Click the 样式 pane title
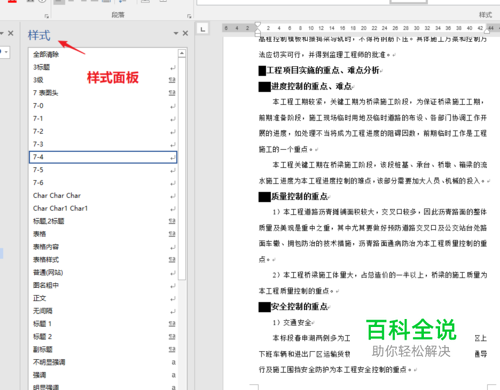Viewport: 500px width, 390px height. pos(39,35)
